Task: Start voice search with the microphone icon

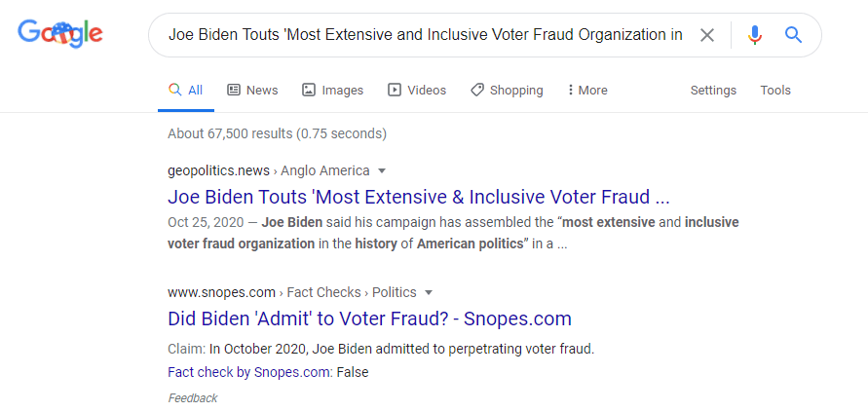Action: pos(755,35)
